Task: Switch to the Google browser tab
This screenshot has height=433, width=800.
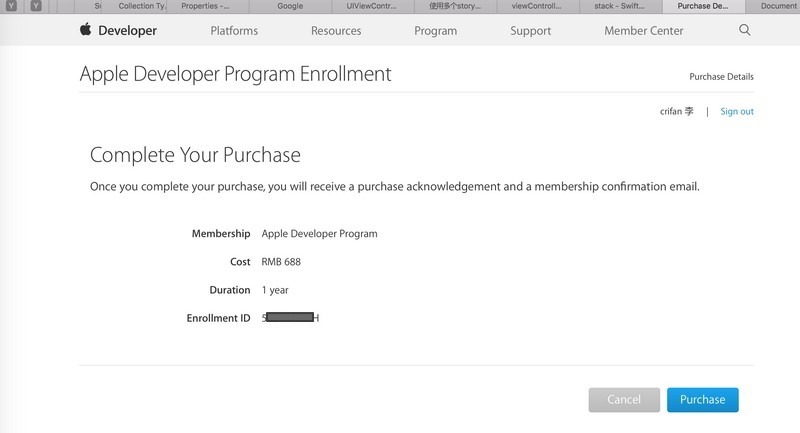Action: (290, 6)
